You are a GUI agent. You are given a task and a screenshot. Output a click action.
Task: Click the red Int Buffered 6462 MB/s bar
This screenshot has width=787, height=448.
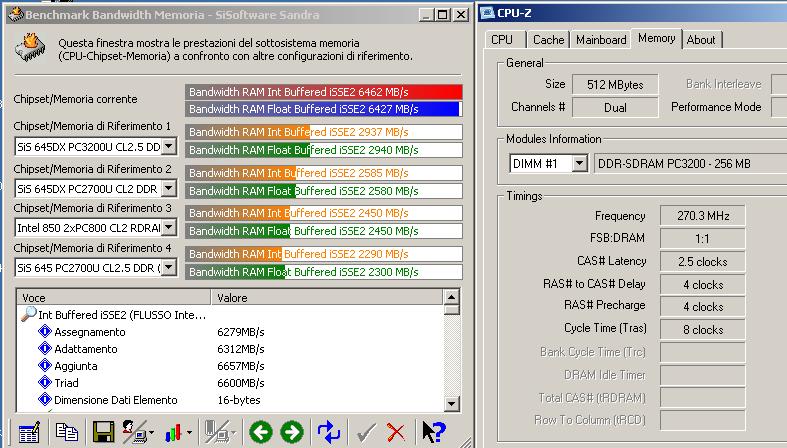(324, 92)
